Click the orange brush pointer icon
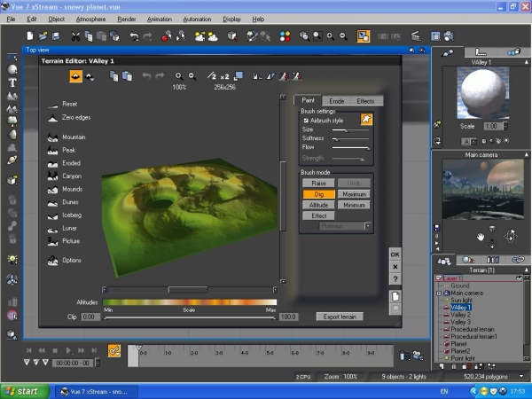Image resolution: width=532 pixels, height=399 pixels. 366,120
